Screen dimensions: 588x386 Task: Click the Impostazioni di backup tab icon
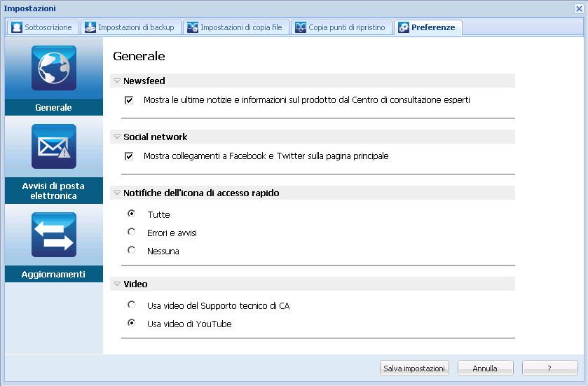90,27
